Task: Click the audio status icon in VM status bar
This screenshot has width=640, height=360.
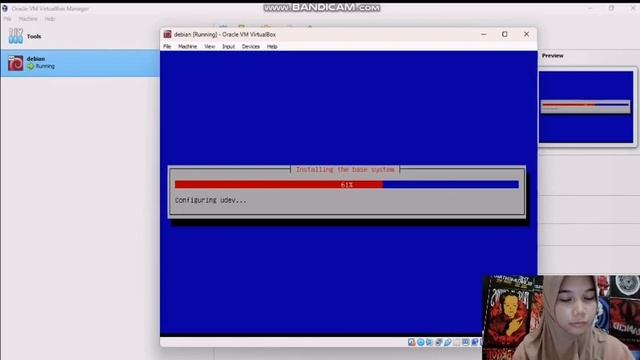Action: point(429,342)
